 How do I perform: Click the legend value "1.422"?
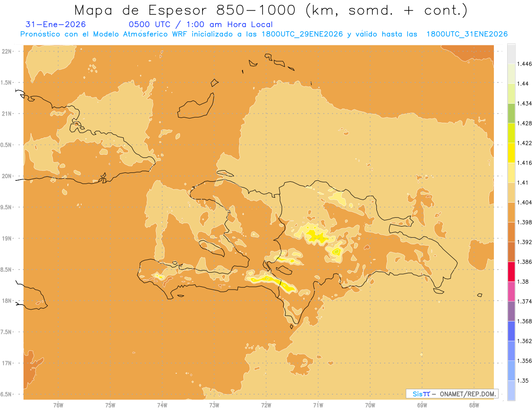pos(525,143)
